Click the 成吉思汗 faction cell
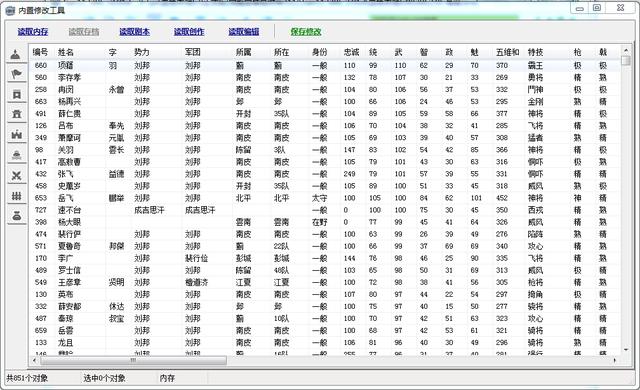 (149, 210)
